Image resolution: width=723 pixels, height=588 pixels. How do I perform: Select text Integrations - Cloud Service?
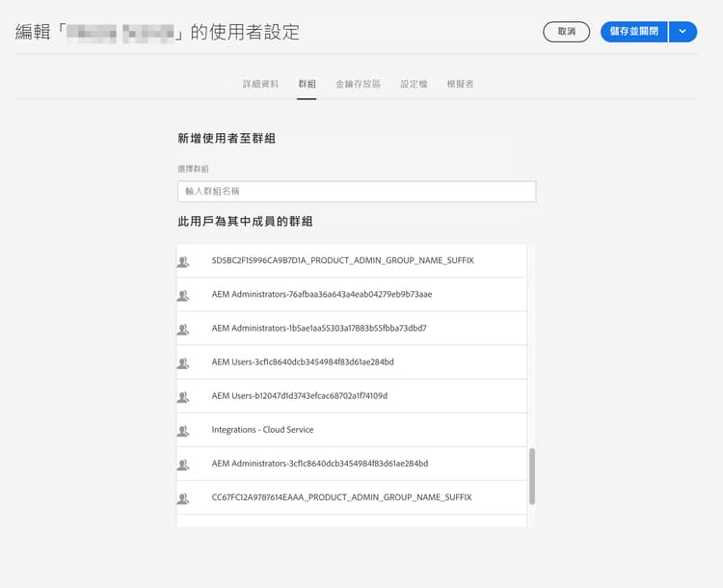tap(262, 429)
